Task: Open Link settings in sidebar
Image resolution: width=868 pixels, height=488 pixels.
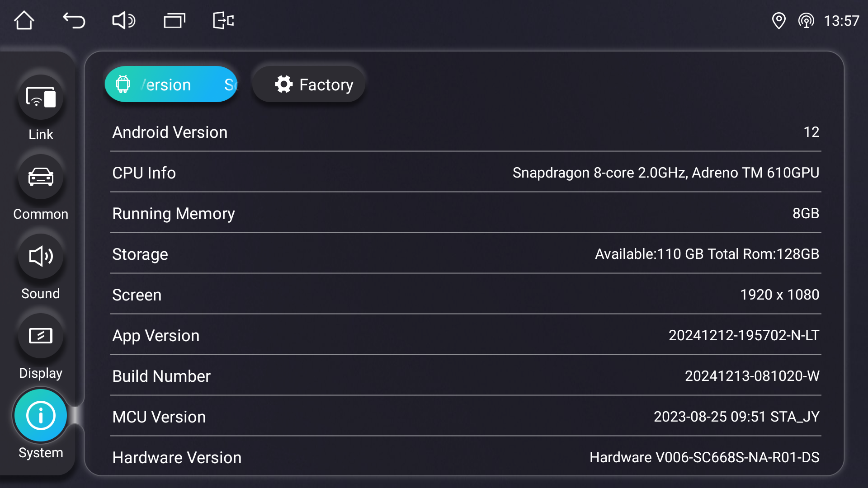Action: pos(41,98)
